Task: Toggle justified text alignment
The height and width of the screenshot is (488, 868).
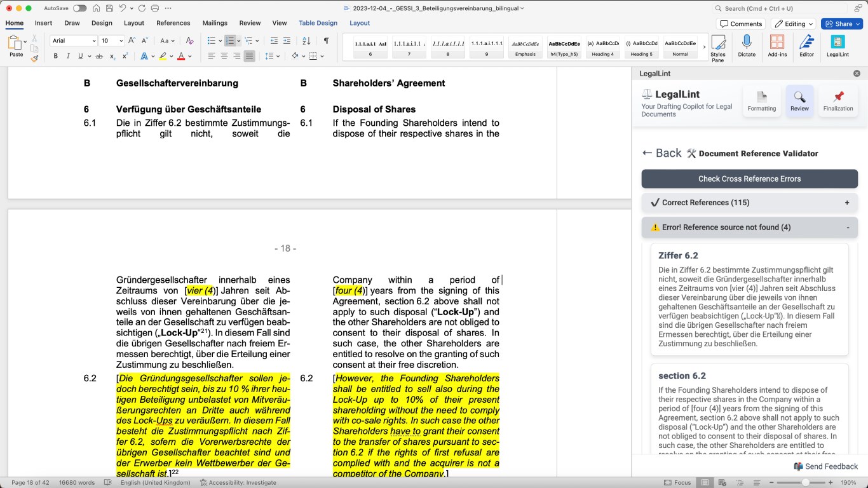Action: point(250,56)
